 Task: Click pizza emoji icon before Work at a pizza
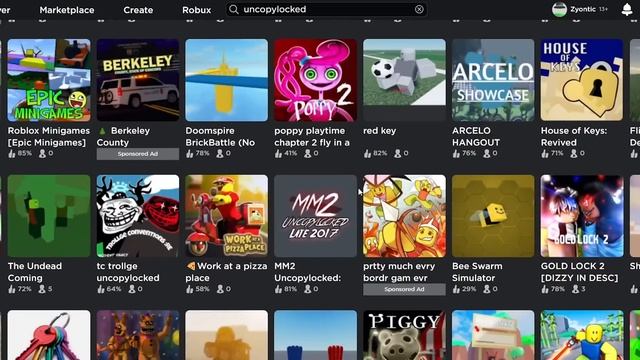coord(191,266)
